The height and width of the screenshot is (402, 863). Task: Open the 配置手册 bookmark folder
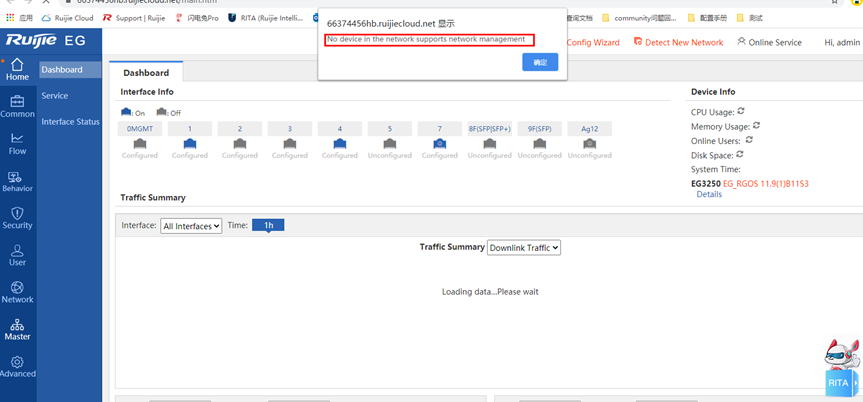[707, 18]
